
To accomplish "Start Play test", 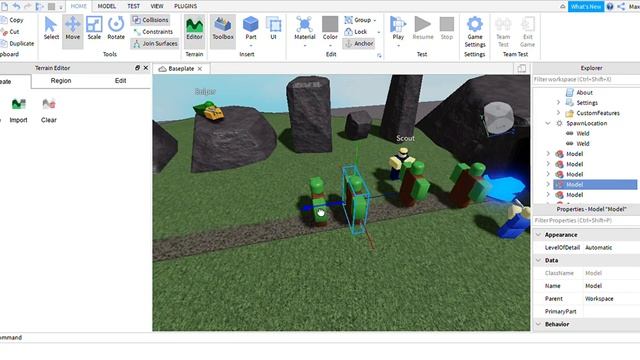I will [398, 28].
